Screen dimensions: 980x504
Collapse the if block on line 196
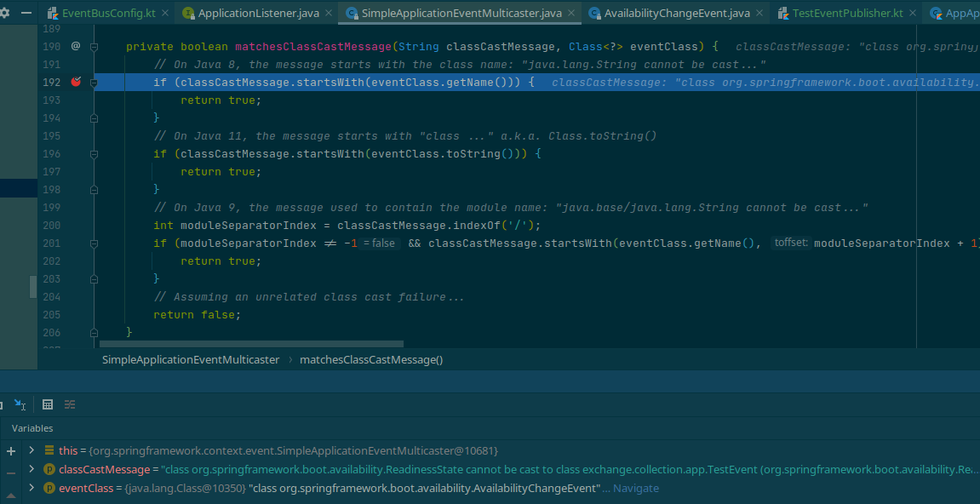(x=94, y=154)
